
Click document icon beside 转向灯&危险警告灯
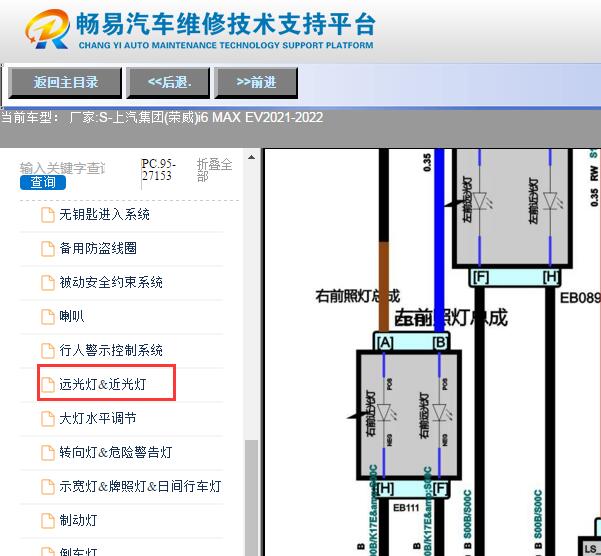(48, 453)
